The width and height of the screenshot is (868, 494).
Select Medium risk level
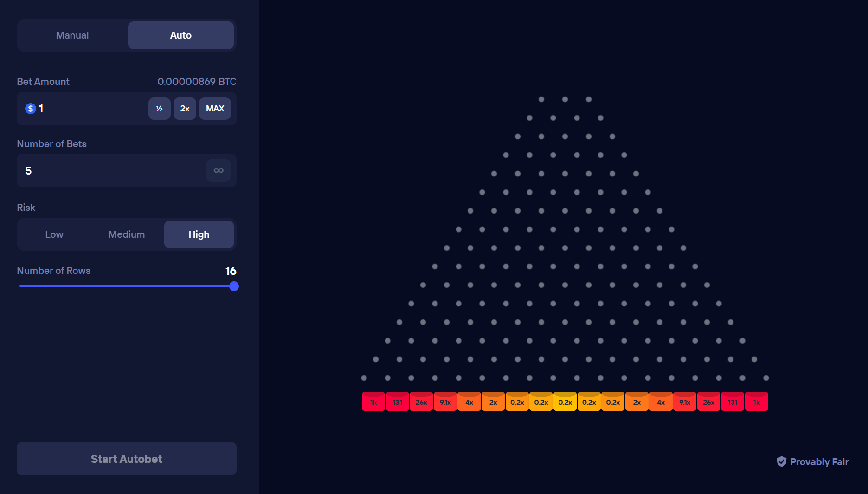click(x=127, y=234)
